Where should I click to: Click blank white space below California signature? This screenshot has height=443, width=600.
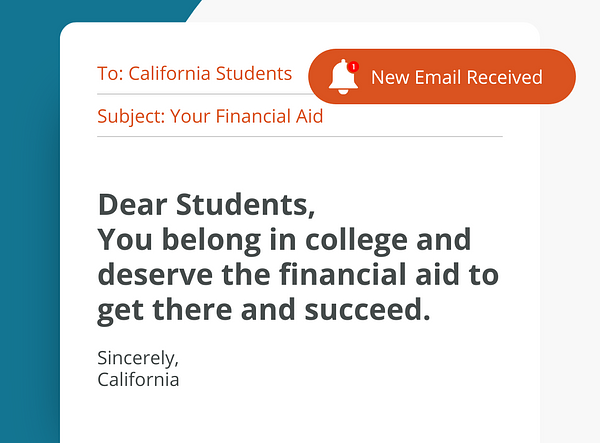pyautogui.click(x=300, y=417)
